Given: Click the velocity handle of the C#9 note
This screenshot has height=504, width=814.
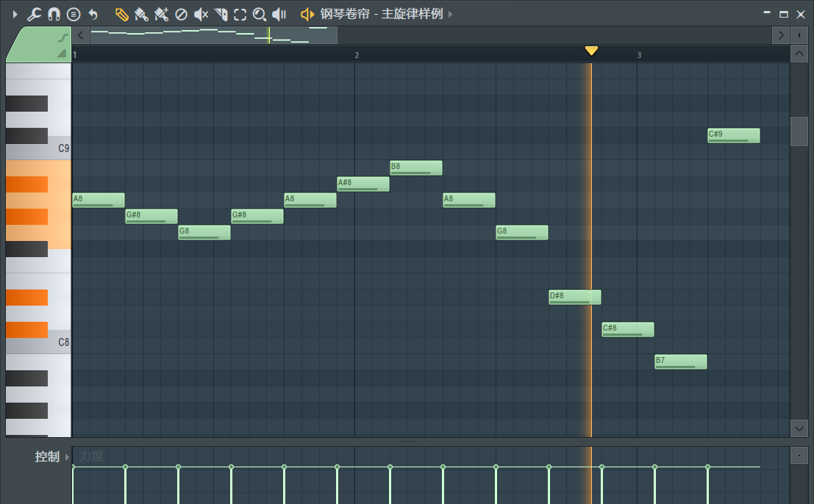Looking at the screenshot, I should 707,467.
